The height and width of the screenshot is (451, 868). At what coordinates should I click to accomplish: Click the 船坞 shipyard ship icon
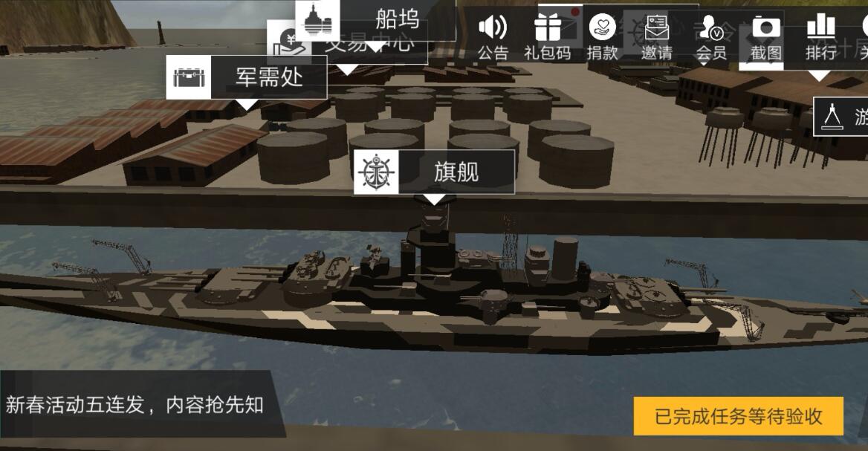317,19
